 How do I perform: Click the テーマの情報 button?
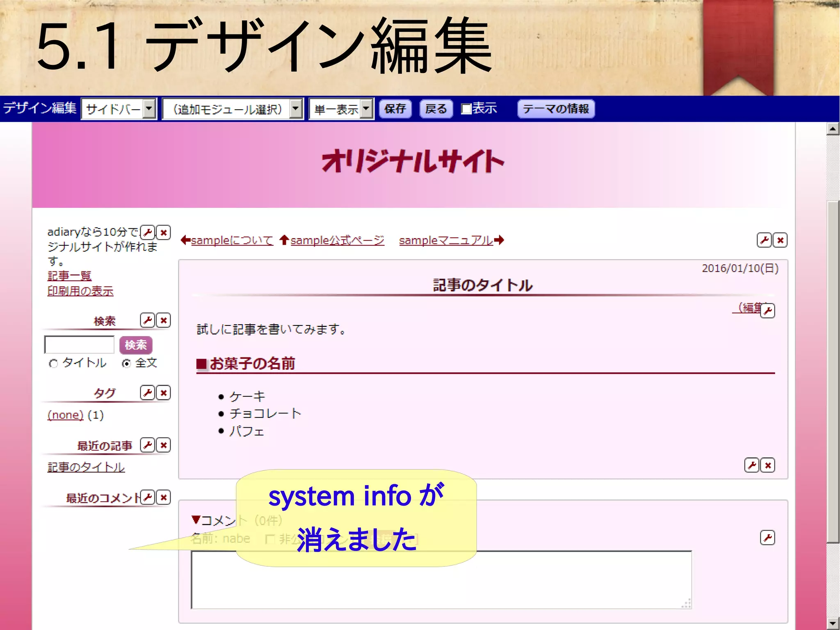[556, 109]
